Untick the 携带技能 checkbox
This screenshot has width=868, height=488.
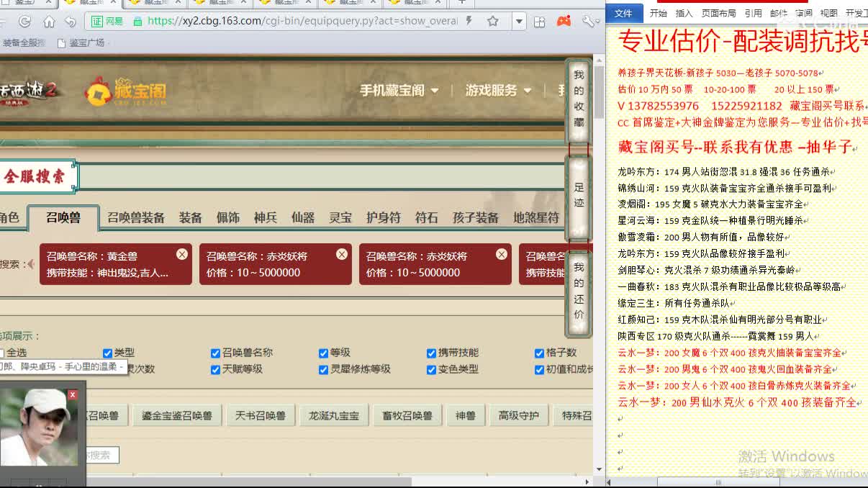tap(431, 353)
